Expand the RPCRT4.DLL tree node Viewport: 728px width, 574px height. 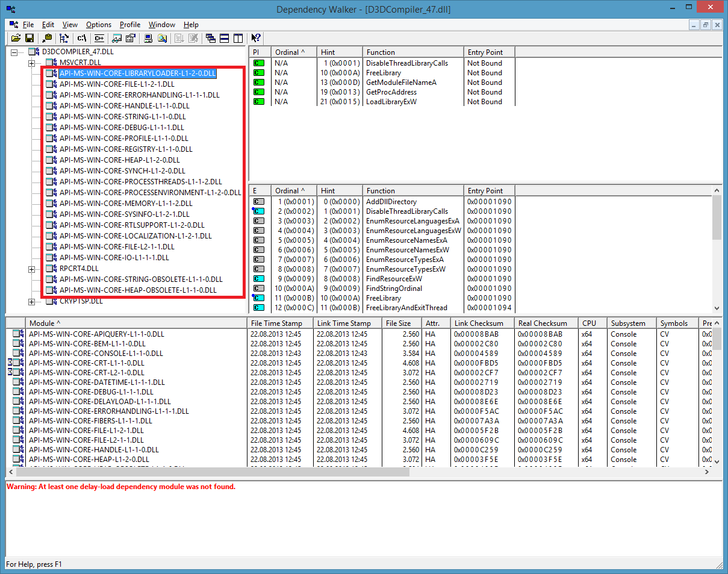[31, 269]
